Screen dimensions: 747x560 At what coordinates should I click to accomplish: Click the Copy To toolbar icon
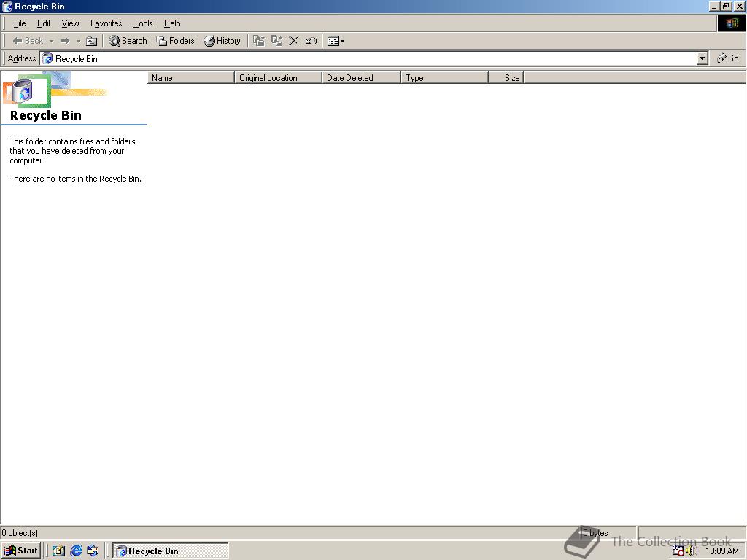276,41
